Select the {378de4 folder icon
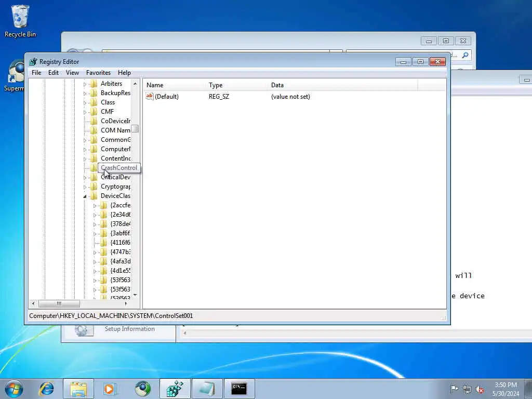532x399 pixels. tap(104, 224)
